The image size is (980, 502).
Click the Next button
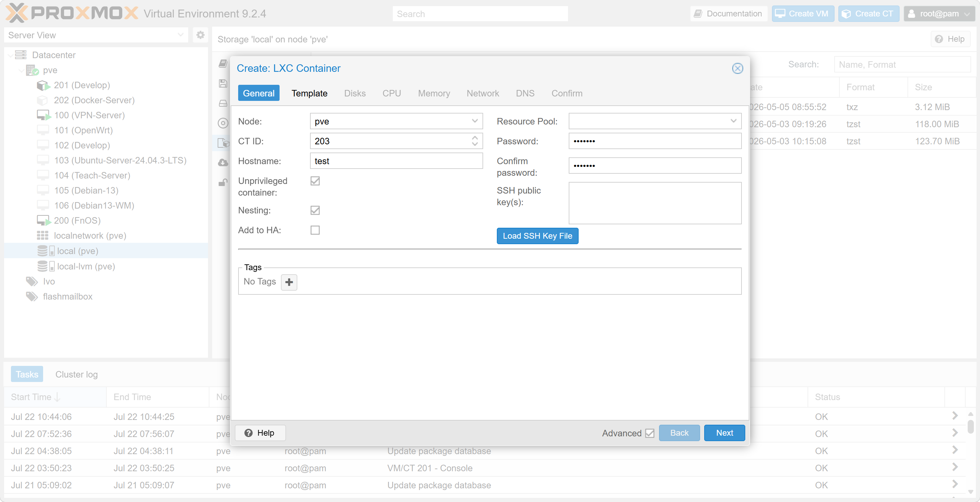[x=724, y=433]
